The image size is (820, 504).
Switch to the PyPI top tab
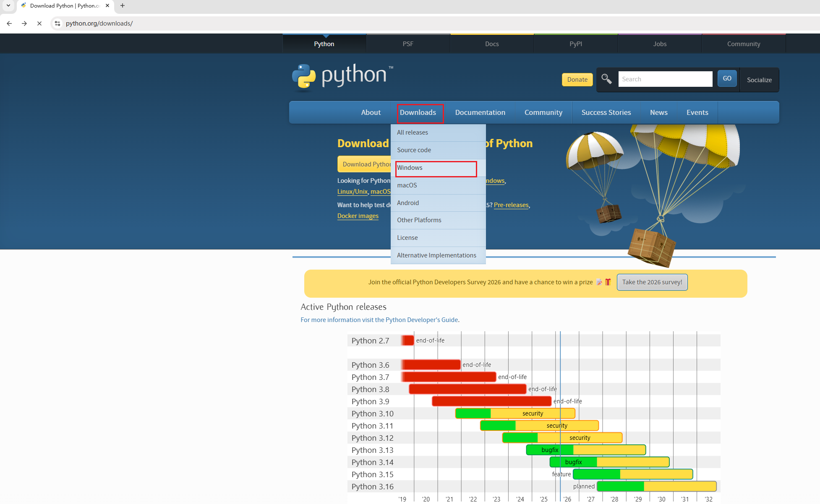click(575, 44)
